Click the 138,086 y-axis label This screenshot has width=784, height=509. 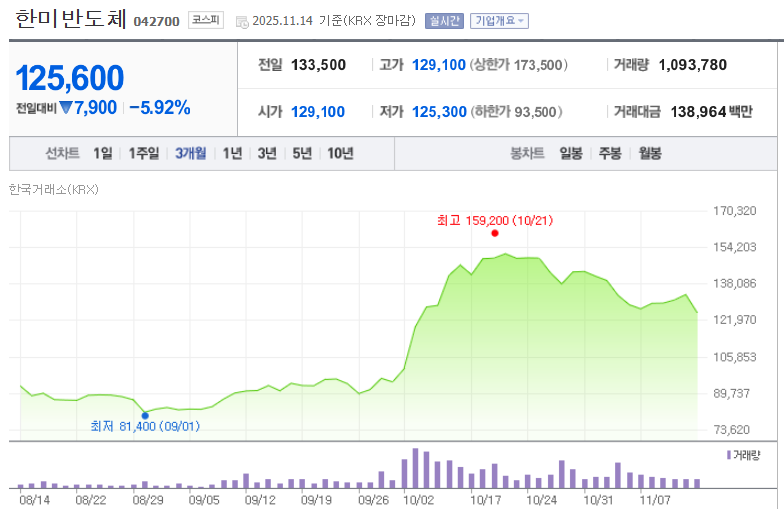click(734, 284)
